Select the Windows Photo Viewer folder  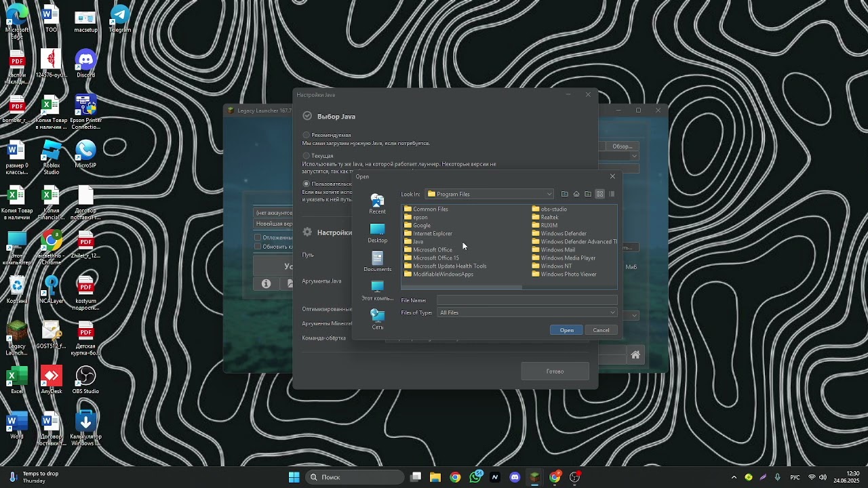[564, 274]
